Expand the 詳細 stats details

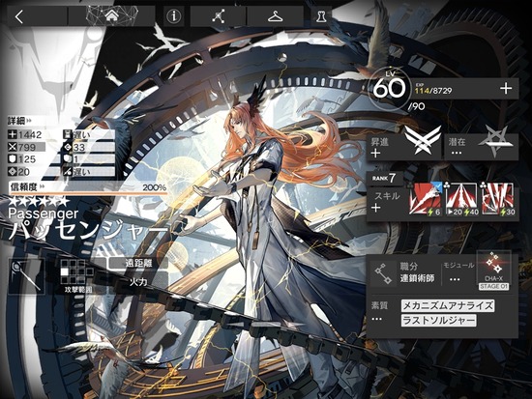19,121
